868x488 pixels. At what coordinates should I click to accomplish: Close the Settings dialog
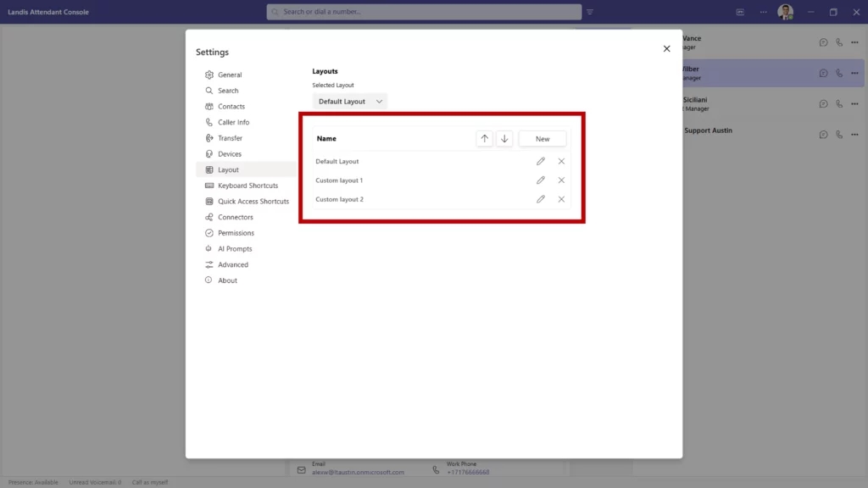coord(666,49)
